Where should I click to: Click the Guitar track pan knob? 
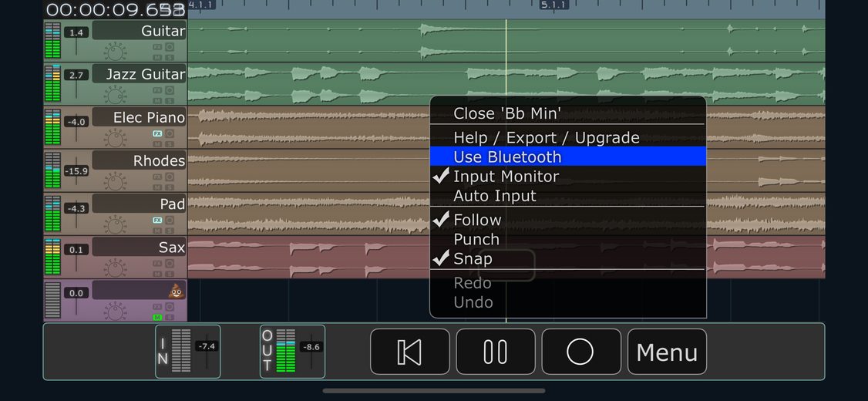coord(115,52)
